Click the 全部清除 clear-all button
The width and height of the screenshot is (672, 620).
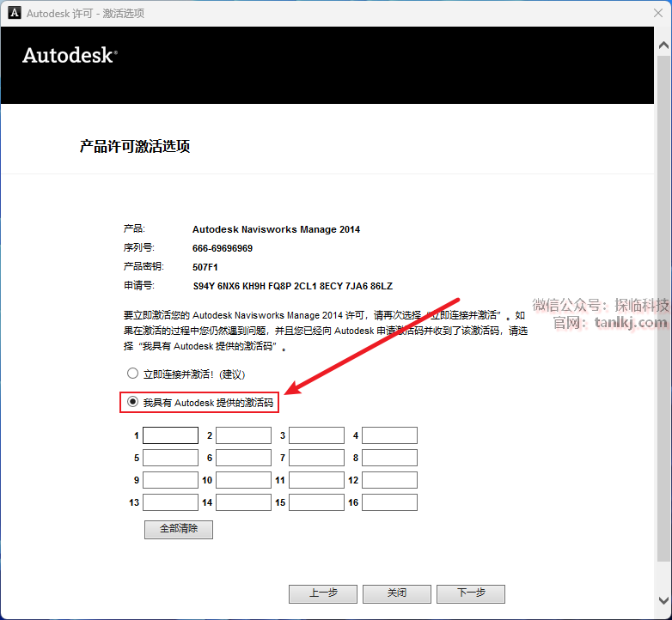[179, 530]
